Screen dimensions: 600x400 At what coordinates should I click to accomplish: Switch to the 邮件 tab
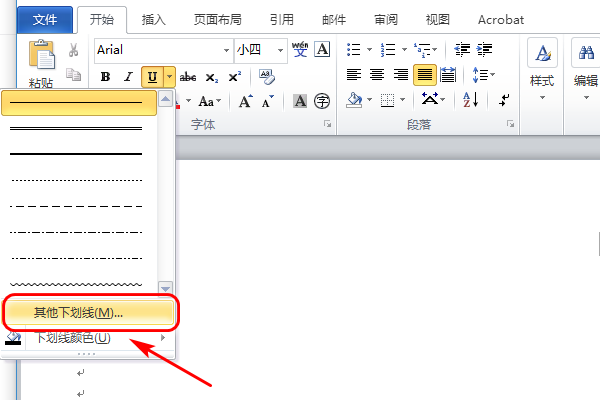(334, 20)
